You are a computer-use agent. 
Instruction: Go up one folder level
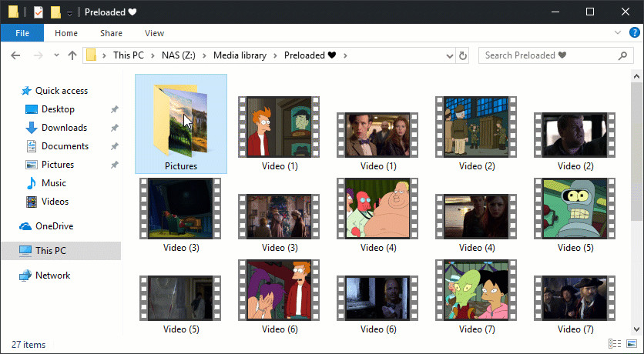tap(72, 55)
